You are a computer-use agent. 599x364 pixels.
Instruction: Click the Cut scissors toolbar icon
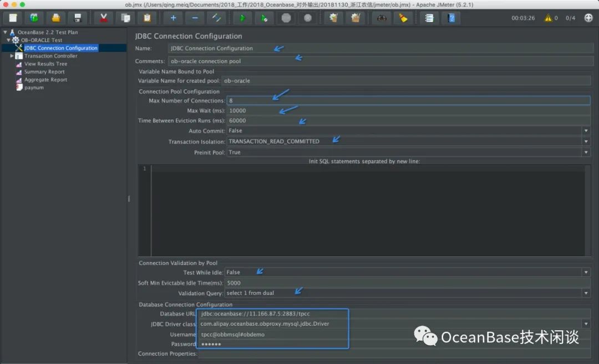point(103,18)
